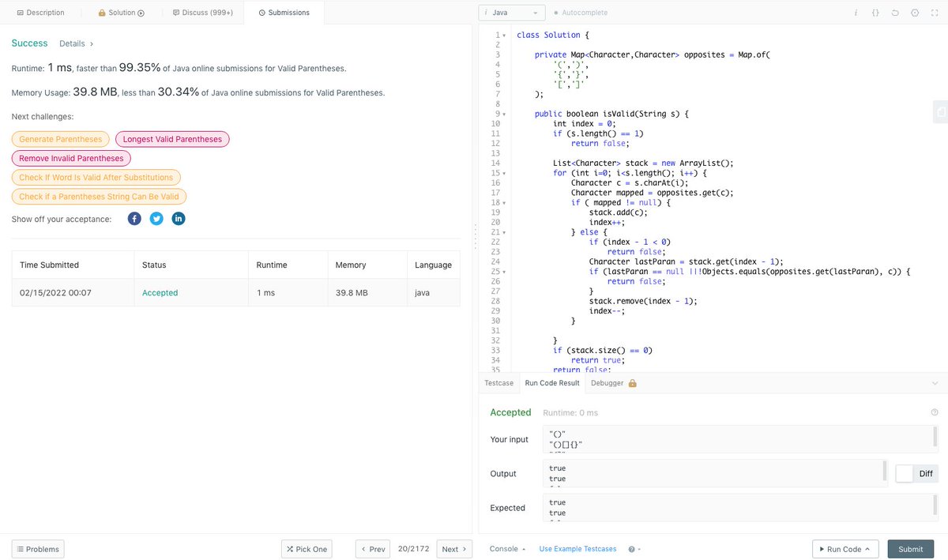Open the Solution tab
The height and width of the screenshot is (560, 948).
122,13
